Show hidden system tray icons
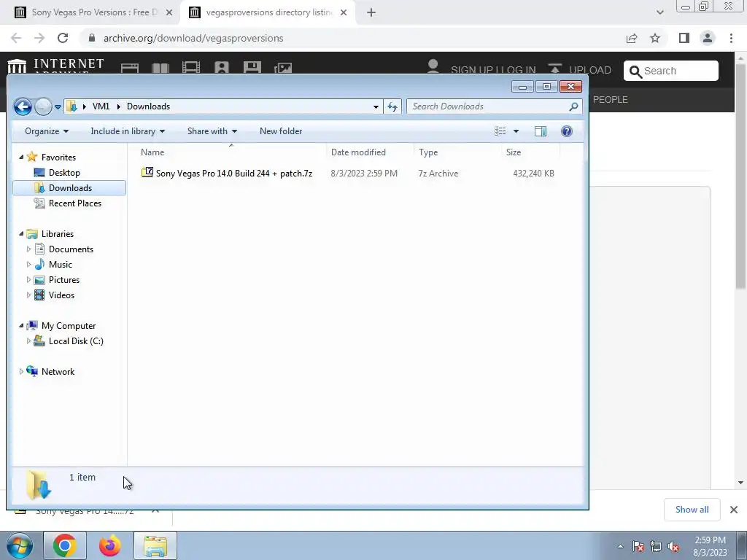This screenshot has width=747, height=560. point(620,547)
